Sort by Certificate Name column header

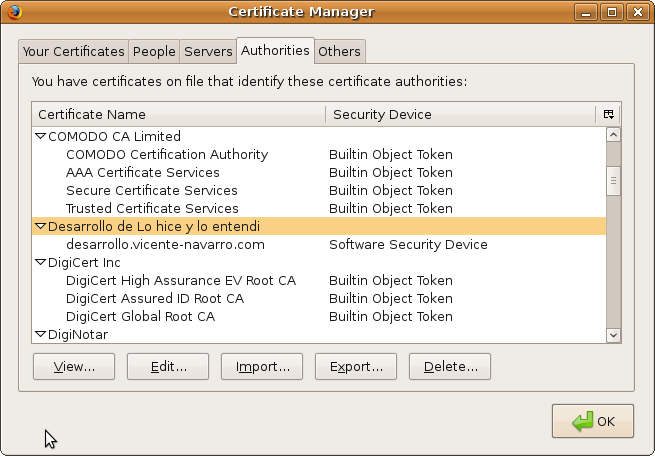tap(179, 114)
